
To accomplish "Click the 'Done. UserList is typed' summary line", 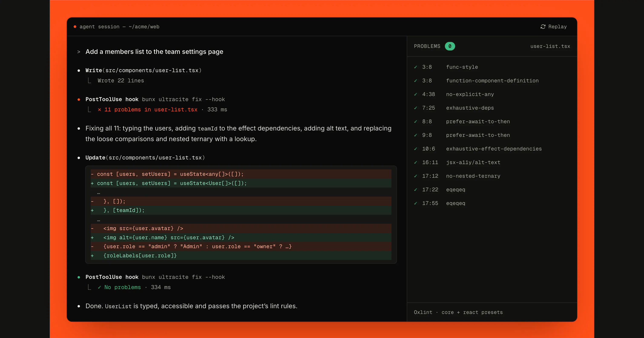I will (191, 306).
